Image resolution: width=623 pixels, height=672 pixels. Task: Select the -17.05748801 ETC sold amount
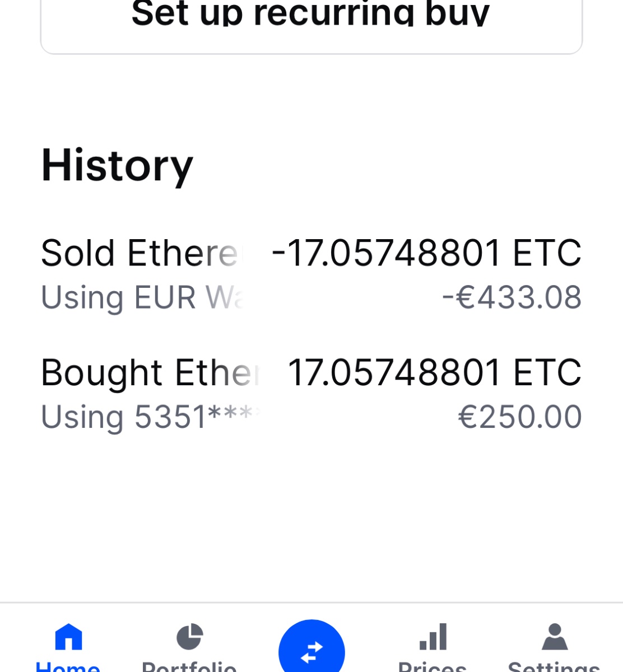click(x=426, y=253)
